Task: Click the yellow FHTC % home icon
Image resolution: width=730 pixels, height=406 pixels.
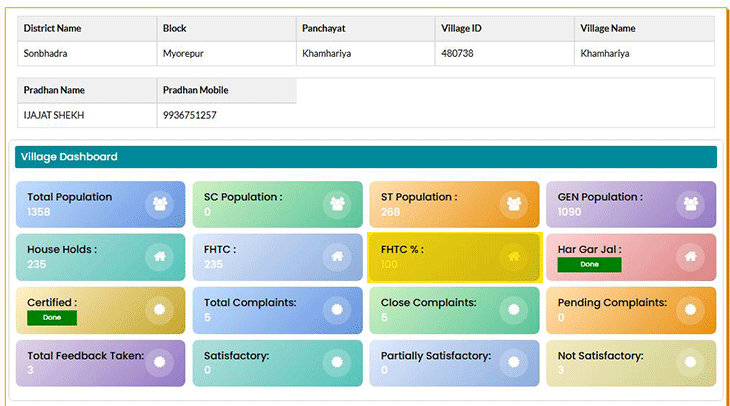Action: 514,257
